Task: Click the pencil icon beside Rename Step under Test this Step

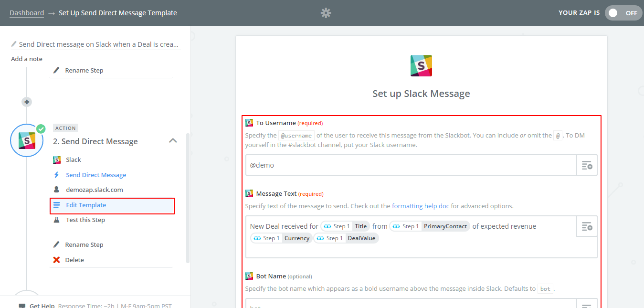Action: click(x=56, y=244)
